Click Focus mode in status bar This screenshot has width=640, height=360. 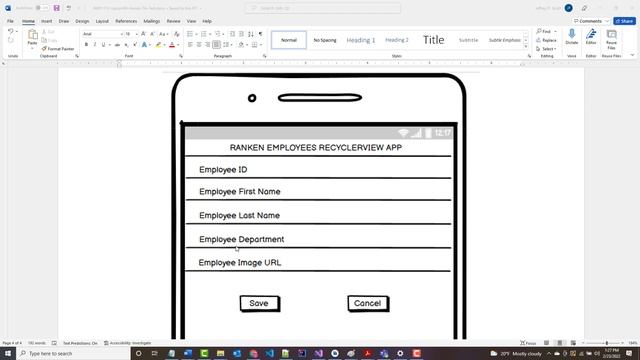click(x=528, y=343)
